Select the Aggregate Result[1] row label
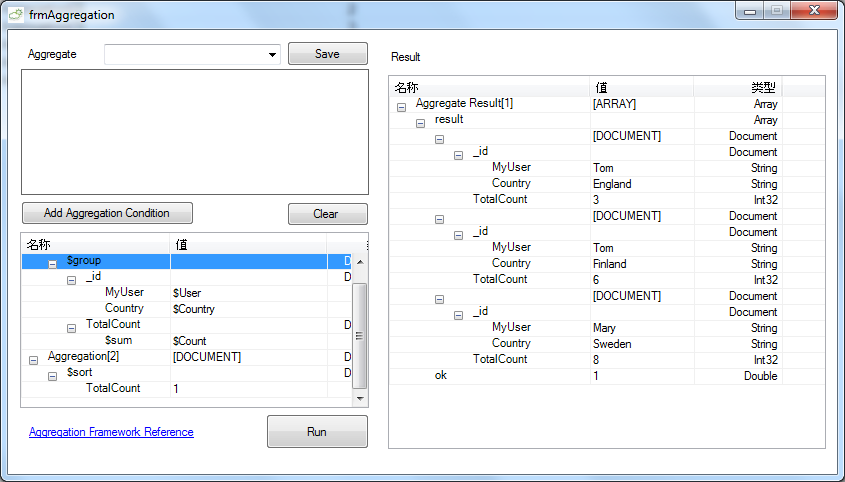The height and width of the screenshot is (482, 845). (x=464, y=104)
